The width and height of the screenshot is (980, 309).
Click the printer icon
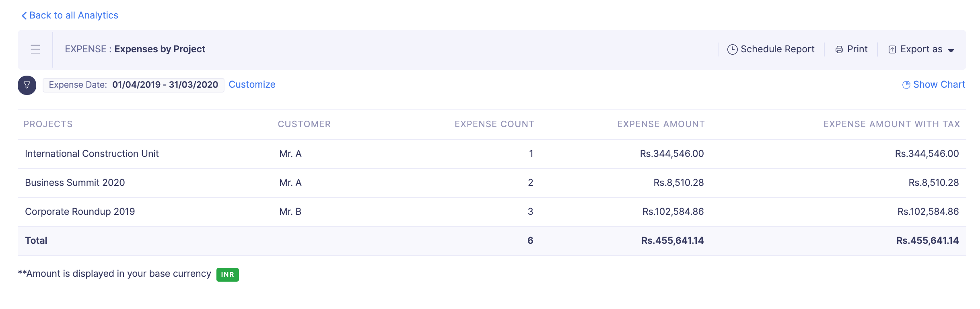tap(839, 49)
